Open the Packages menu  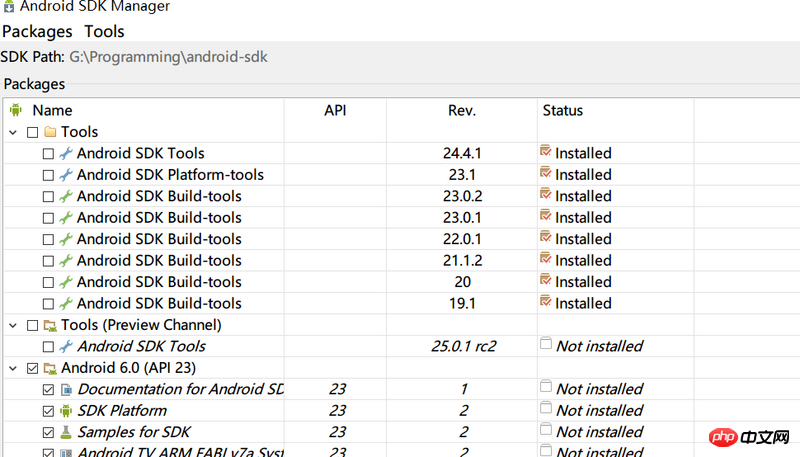tap(37, 31)
